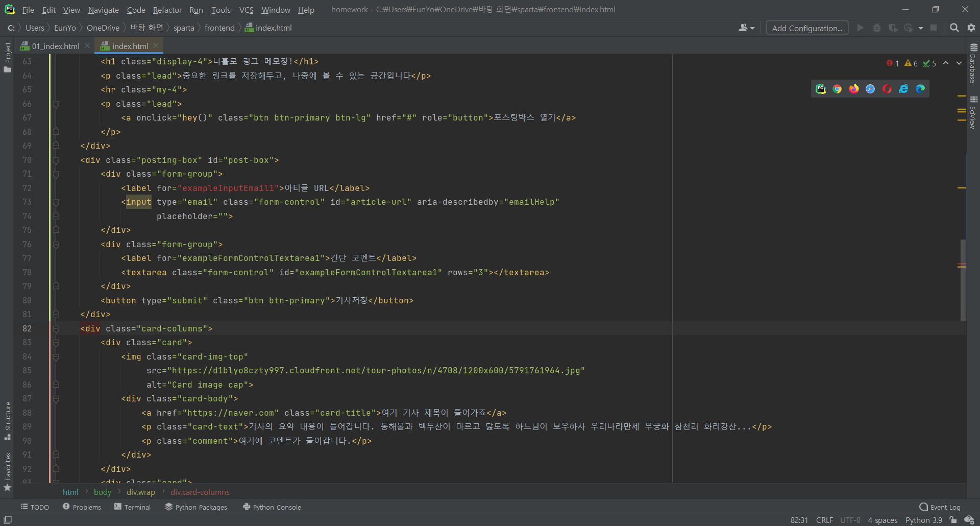The height and width of the screenshot is (526, 980).
Task: Jump to next problem with the down chevron
Action: (x=959, y=63)
